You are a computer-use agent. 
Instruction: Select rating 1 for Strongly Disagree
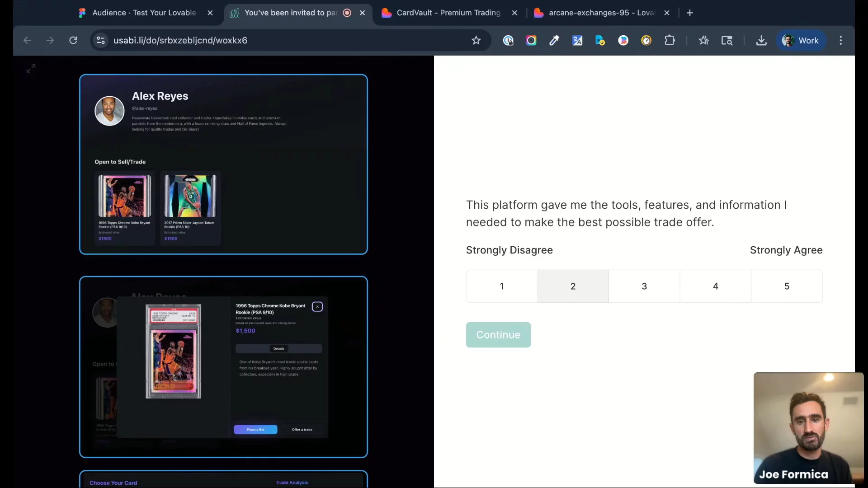pyautogui.click(x=501, y=286)
